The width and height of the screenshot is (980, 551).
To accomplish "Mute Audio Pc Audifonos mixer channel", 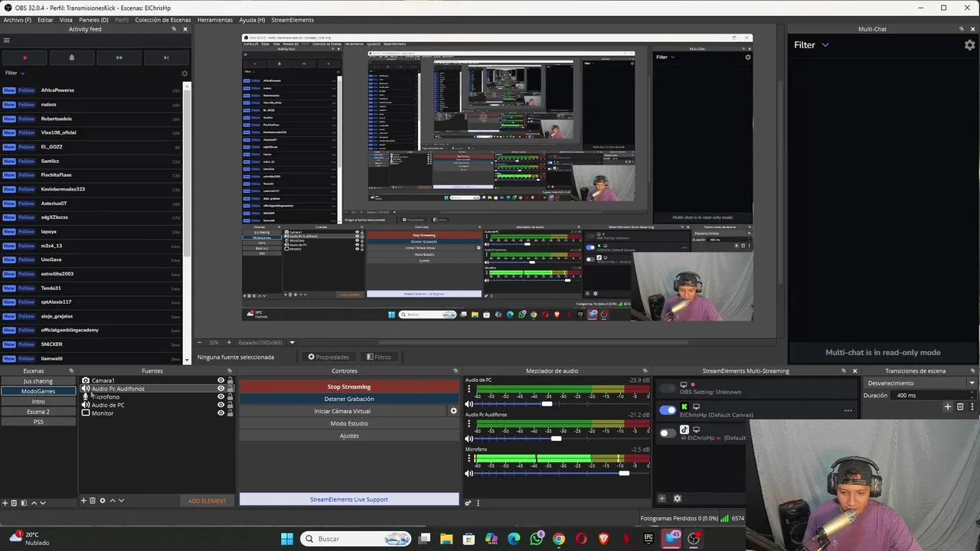I will [x=469, y=439].
